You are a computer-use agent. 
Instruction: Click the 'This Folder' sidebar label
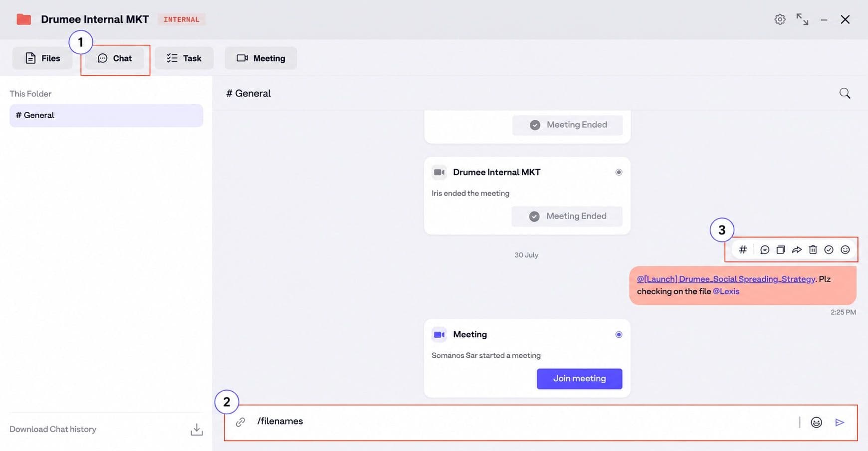[x=30, y=94]
